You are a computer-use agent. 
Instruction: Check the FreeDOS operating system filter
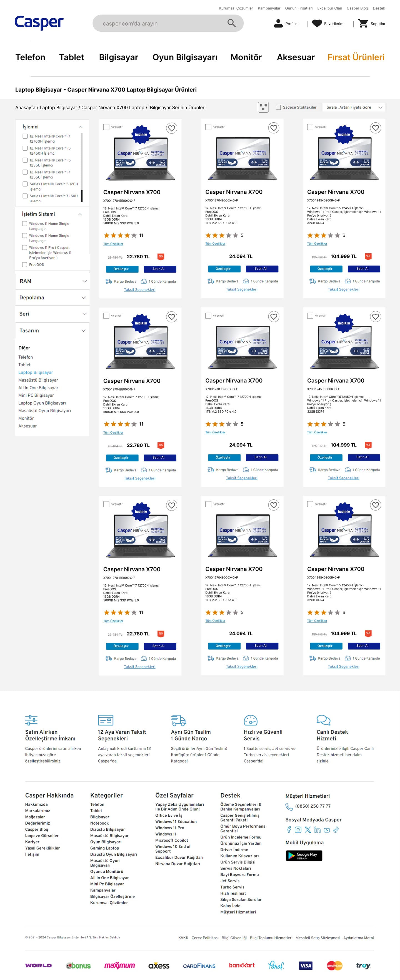(24, 264)
